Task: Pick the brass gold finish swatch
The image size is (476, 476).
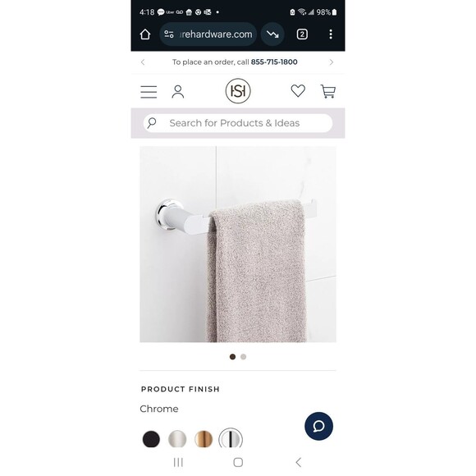Action: [x=204, y=439]
